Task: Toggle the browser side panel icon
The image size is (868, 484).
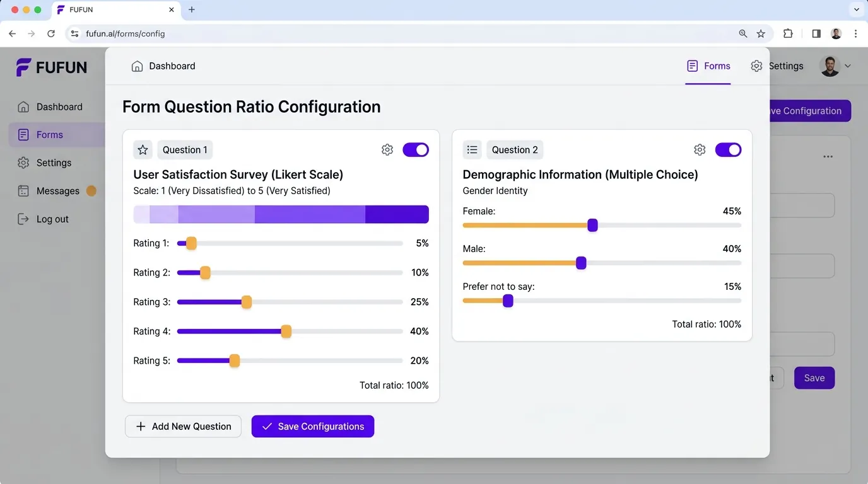Action: click(x=816, y=33)
